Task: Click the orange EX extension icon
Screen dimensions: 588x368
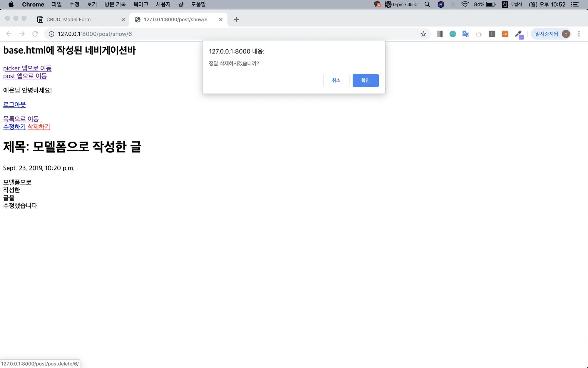Action: point(505,34)
